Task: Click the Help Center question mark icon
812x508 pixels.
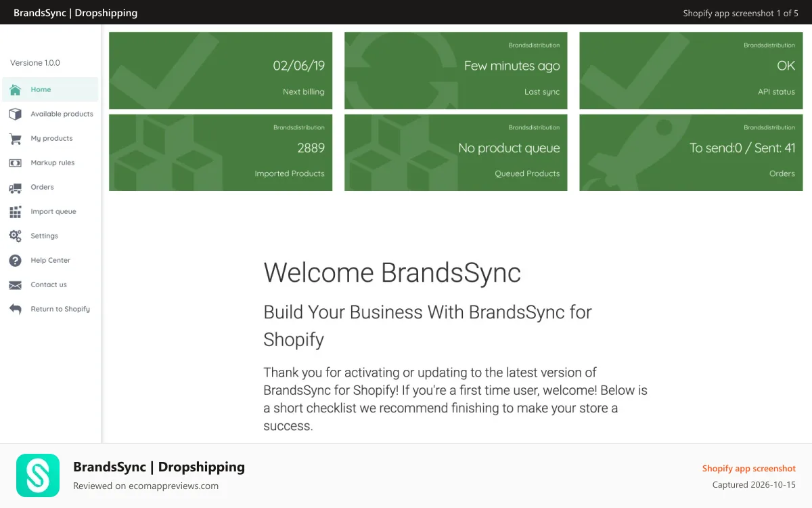Action: (16, 260)
